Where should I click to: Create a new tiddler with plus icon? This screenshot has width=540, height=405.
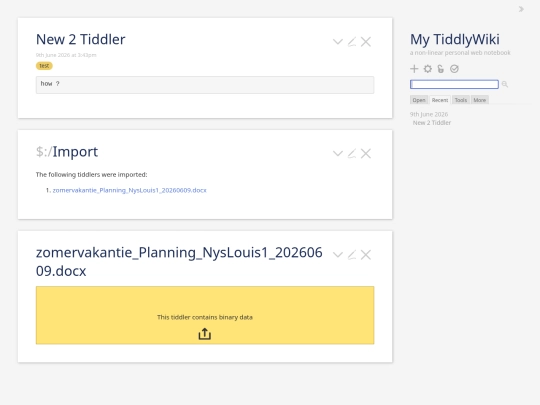point(414,69)
